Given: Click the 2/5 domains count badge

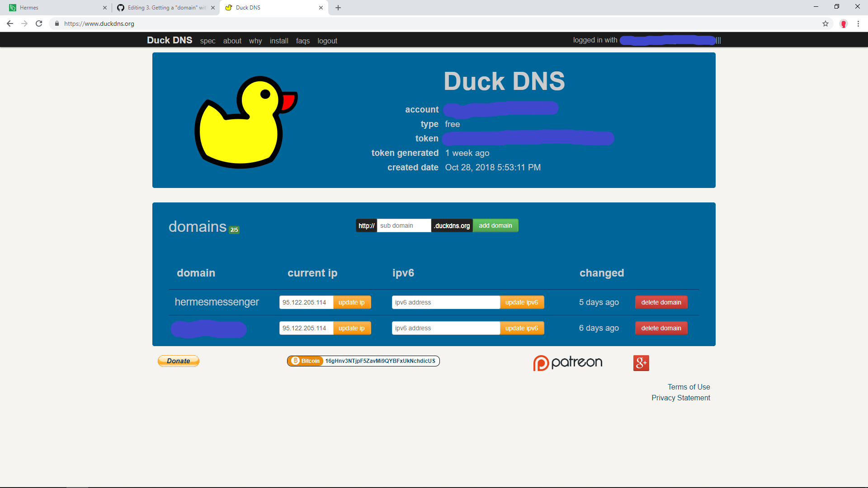Looking at the screenshot, I should point(234,230).
